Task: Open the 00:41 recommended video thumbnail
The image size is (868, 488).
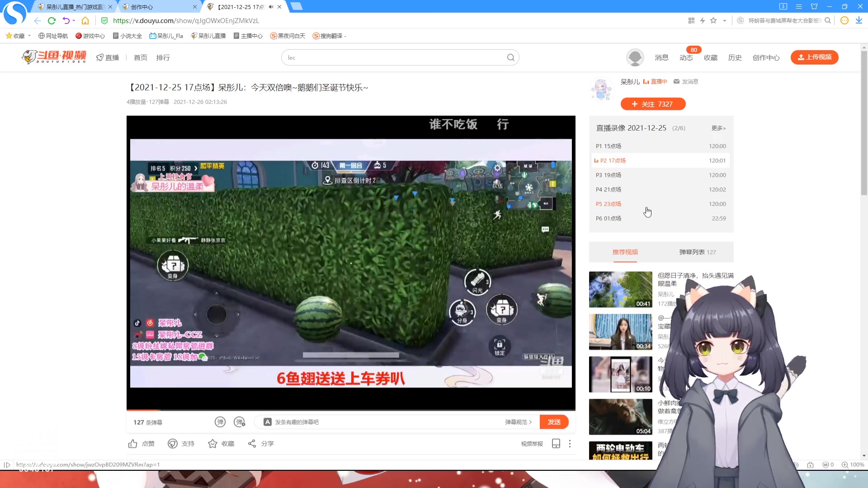Action: tap(620, 289)
